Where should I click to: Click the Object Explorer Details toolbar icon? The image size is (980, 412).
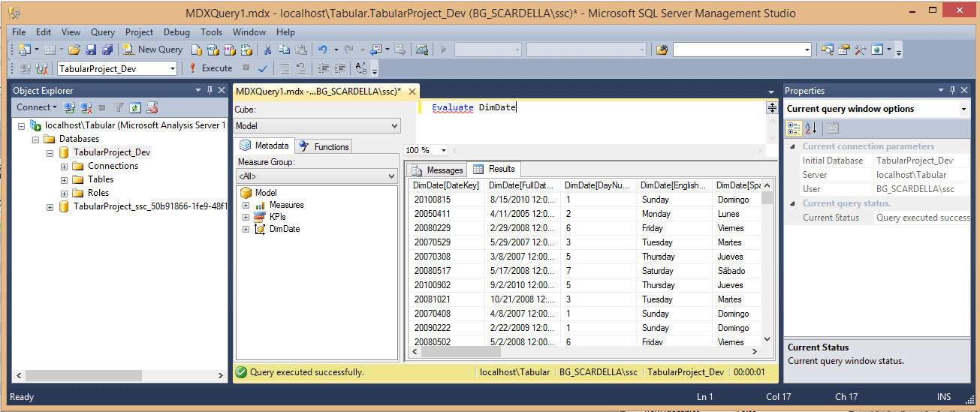(x=827, y=50)
